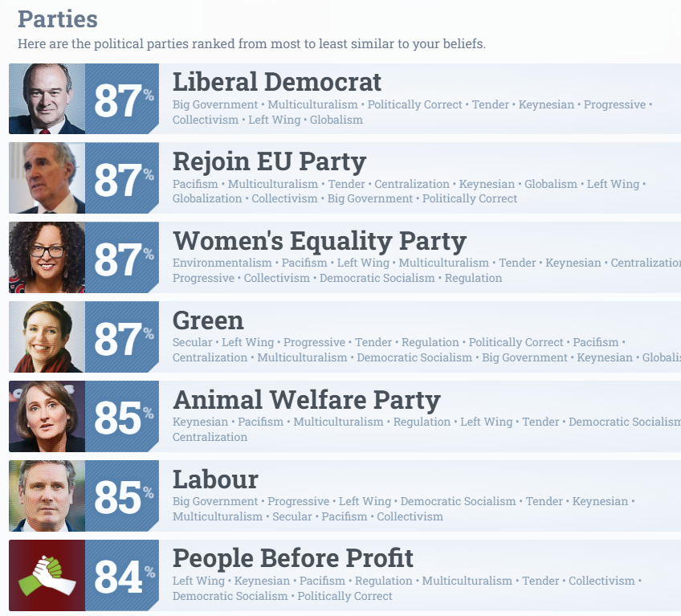Screen dimensions: 681x616
Task: Open the Rejoin EU Party heading
Action: click(x=269, y=161)
